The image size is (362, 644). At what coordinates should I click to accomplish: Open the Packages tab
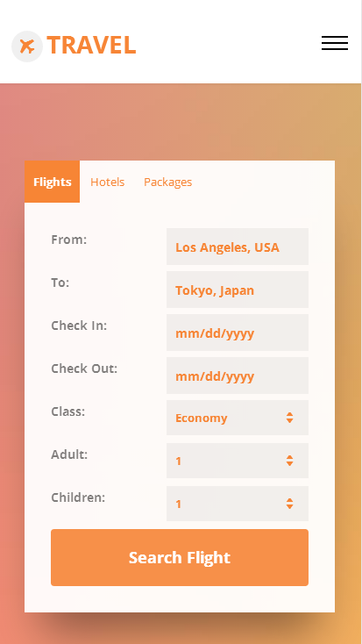pyautogui.click(x=168, y=182)
